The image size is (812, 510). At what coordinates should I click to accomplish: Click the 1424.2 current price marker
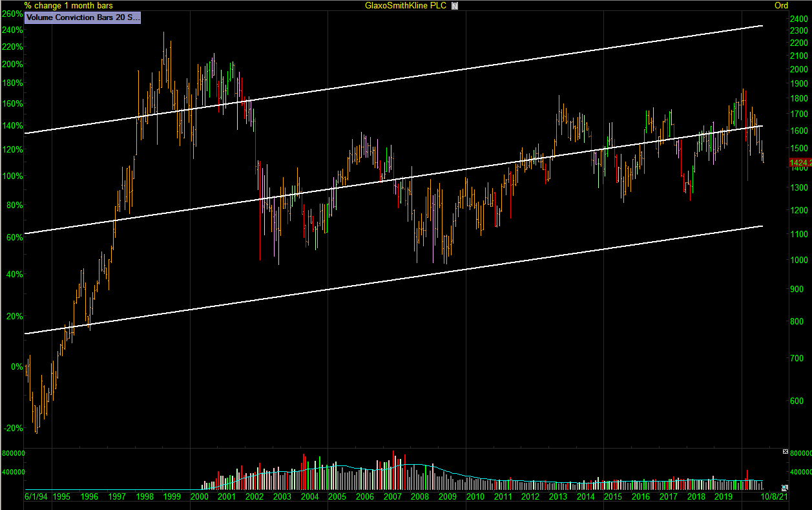(800, 163)
